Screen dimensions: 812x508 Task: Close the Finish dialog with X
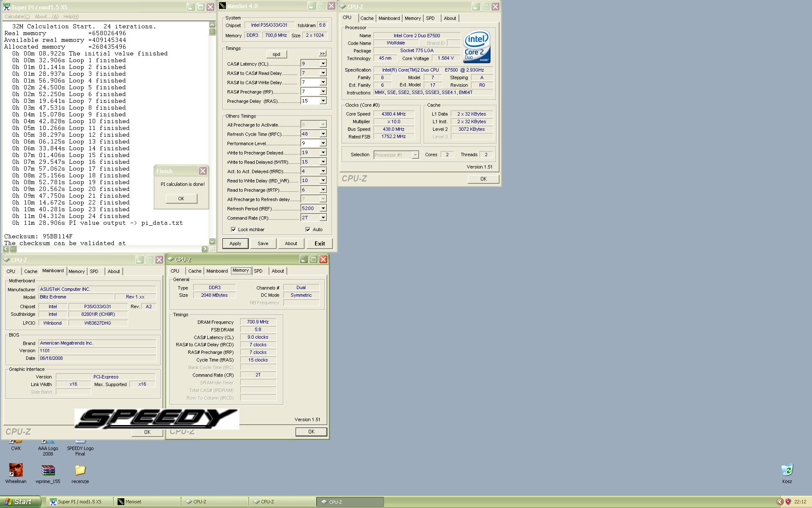[x=203, y=171]
